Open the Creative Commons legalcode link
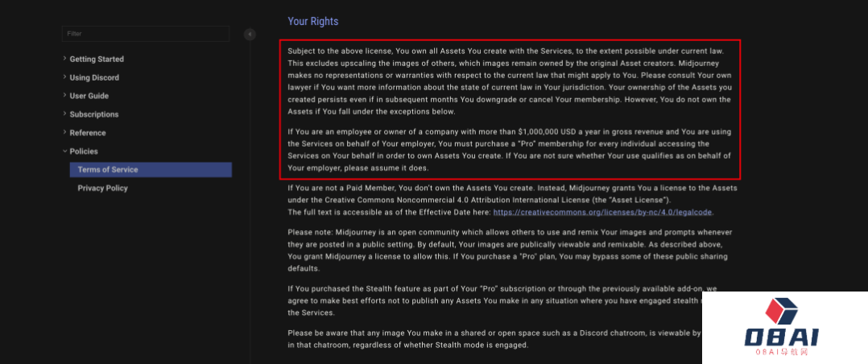 [602, 213]
